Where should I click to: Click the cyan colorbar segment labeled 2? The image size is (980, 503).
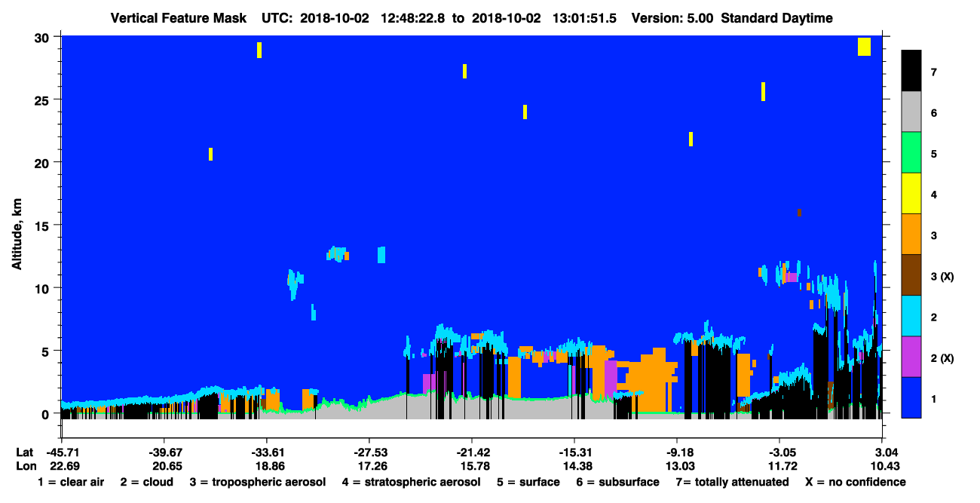click(911, 316)
